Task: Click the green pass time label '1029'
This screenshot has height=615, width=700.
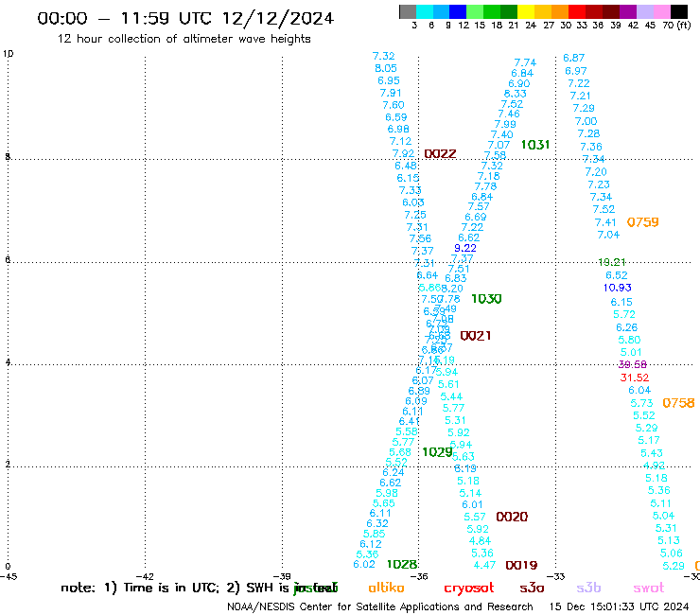Action: pyautogui.click(x=437, y=452)
